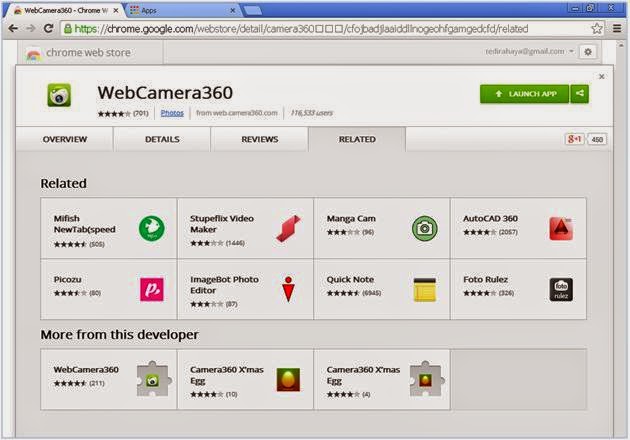Click the 450 plus-one count box
630x440 pixels.
(597, 139)
